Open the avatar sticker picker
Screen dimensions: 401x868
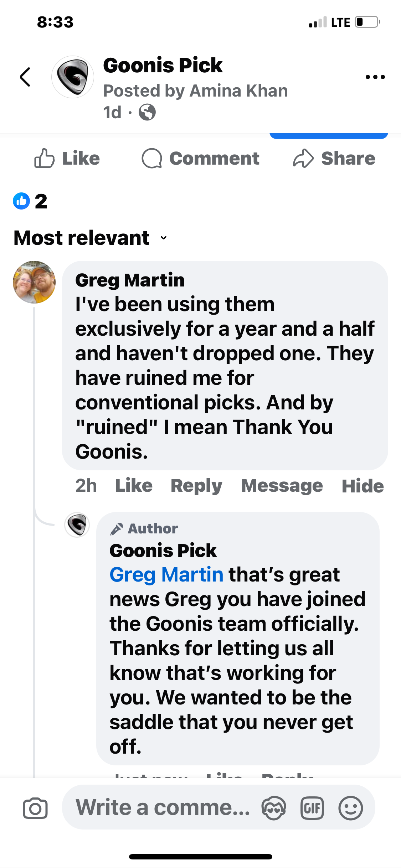(274, 808)
